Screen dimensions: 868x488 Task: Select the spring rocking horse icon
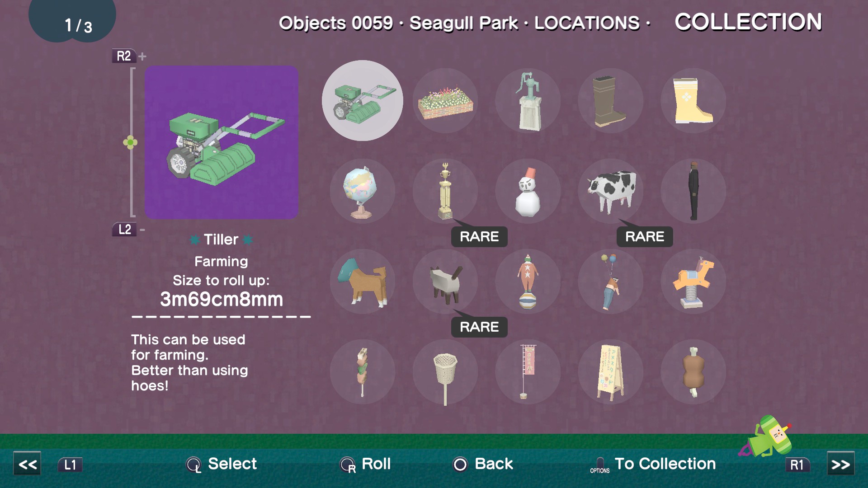pos(693,282)
